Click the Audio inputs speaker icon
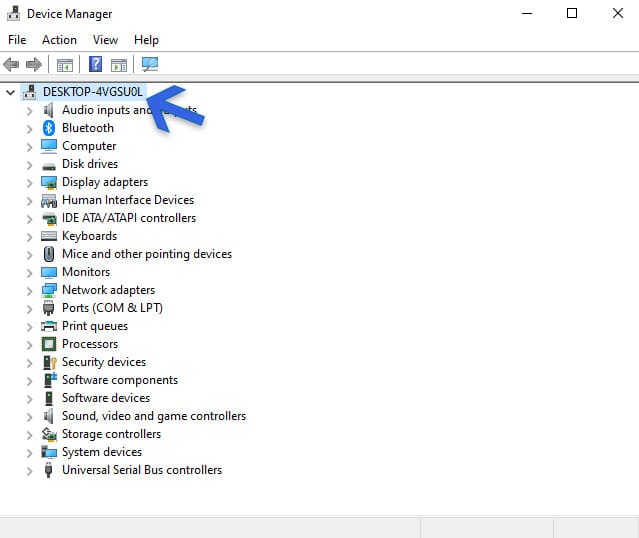The height and width of the screenshot is (538, 639). tap(49, 110)
